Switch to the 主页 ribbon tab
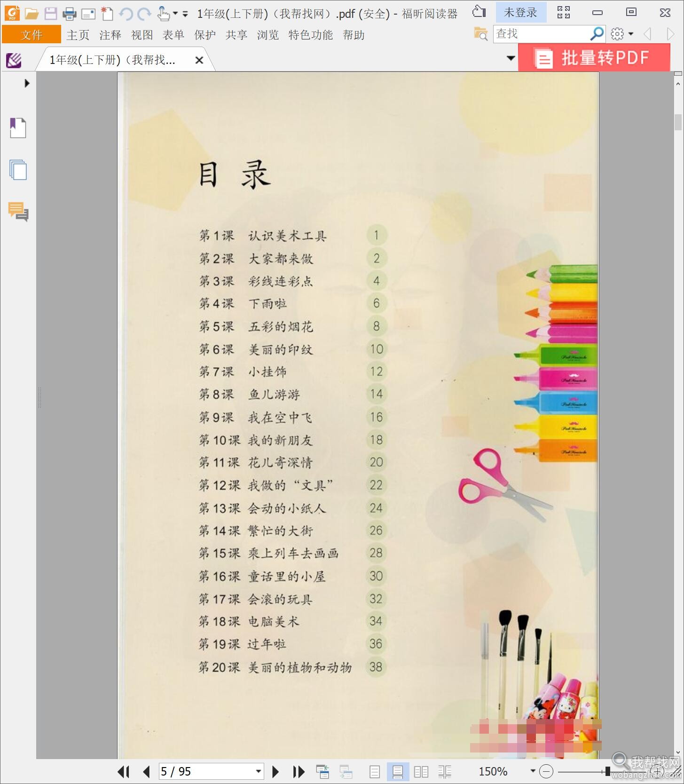The width and height of the screenshot is (684, 784). tap(78, 35)
